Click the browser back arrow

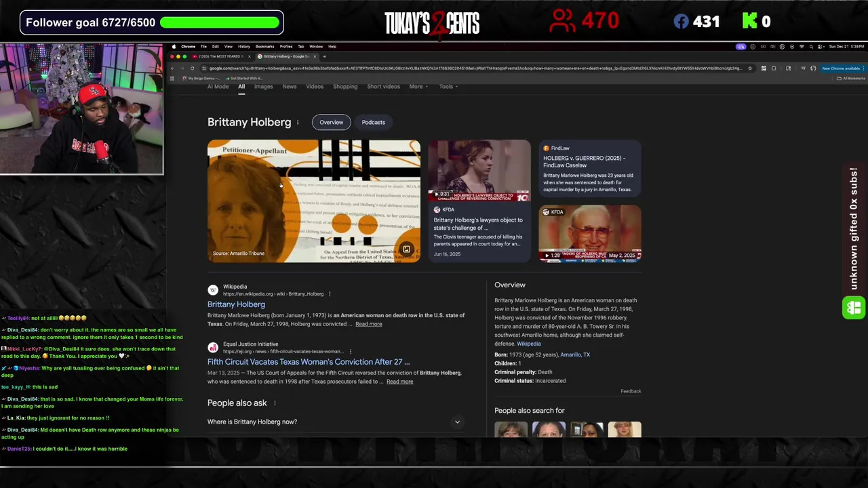click(x=172, y=68)
